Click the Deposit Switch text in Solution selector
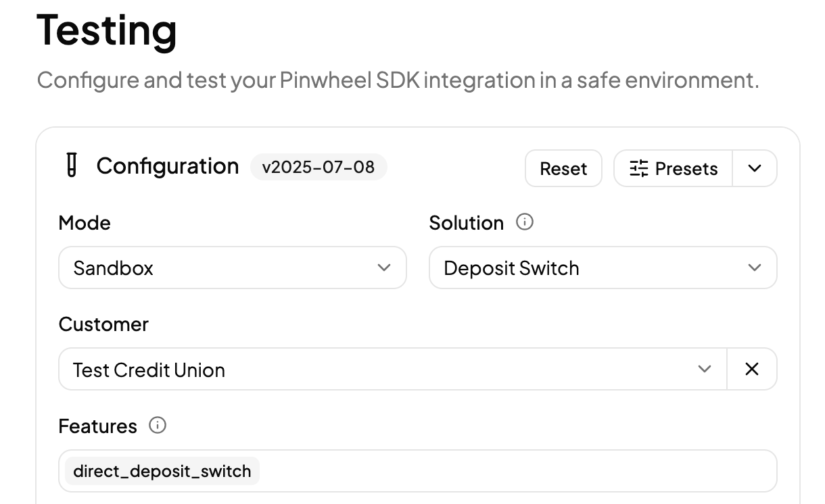 click(x=512, y=268)
